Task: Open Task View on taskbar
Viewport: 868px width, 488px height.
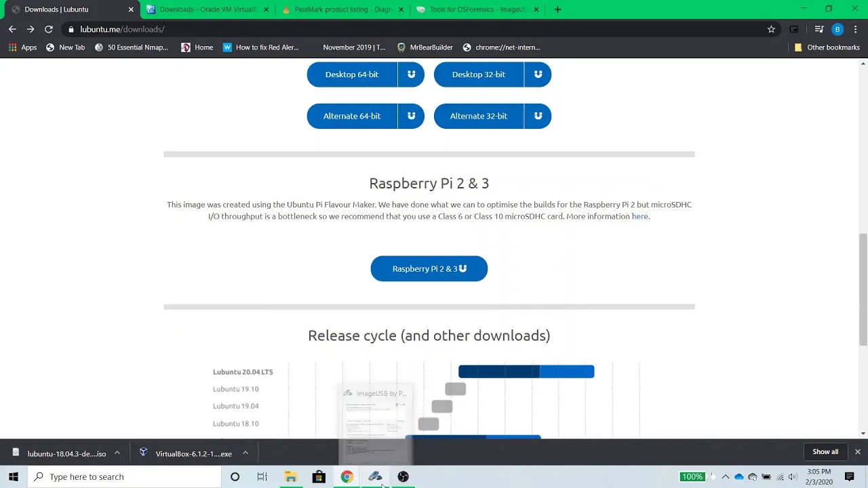Action: coord(262,476)
